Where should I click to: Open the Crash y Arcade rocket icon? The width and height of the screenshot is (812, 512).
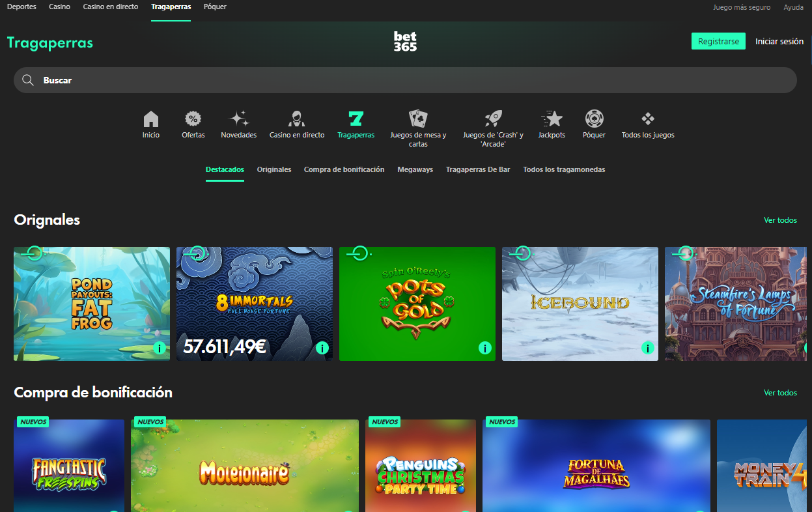[x=493, y=119]
